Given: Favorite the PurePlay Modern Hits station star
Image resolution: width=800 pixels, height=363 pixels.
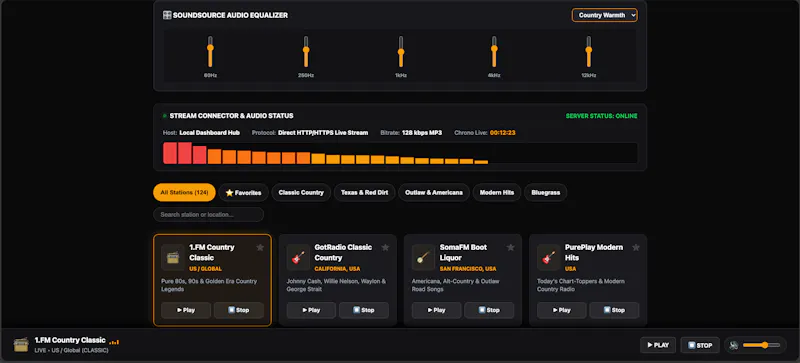Looking at the screenshot, I should (636, 248).
